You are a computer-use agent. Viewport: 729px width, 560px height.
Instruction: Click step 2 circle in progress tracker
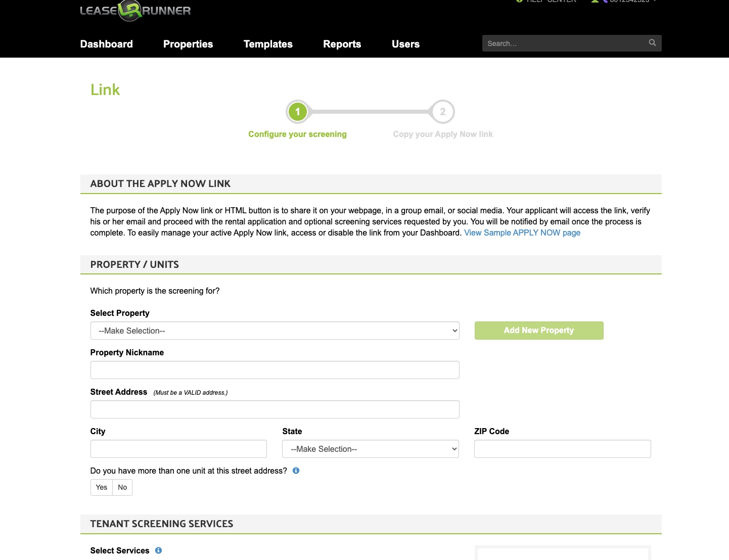pyautogui.click(x=442, y=112)
